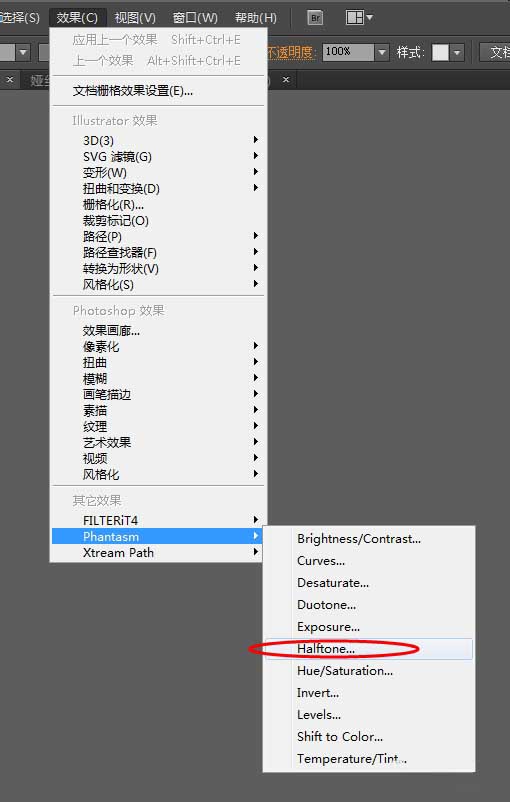Open Adobe Bridge via Br icon
Screen dimensions: 510x802
[x=315, y=18]
